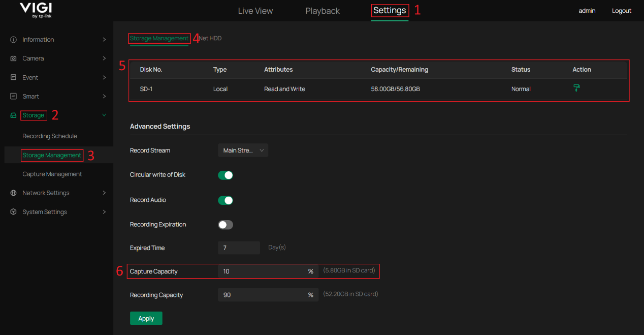Viewport: 644px width, 335px height.
Task: Open System Settings via its gear icon
Action: [x=13, y=211]
